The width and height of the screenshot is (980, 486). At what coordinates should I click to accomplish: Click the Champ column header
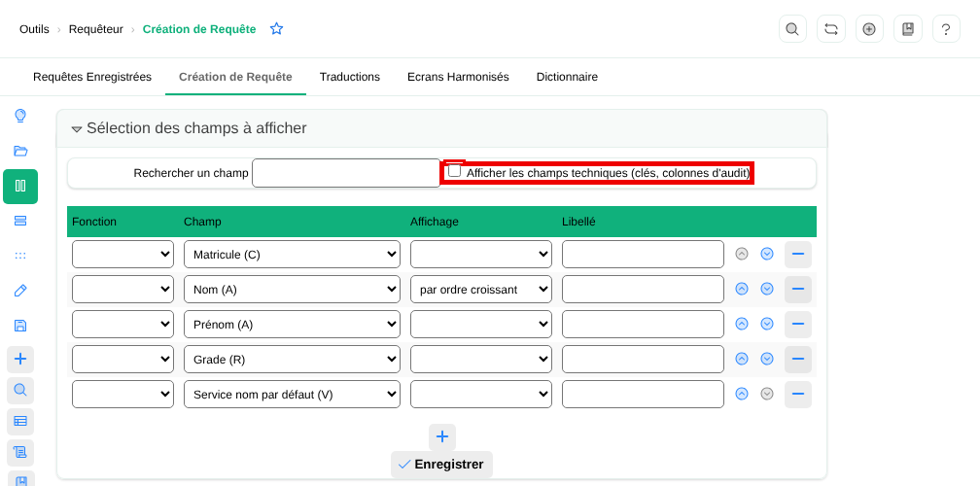point(202,222)
